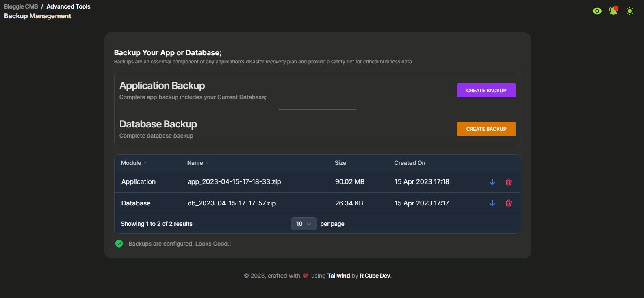The height and width of the screenshot is (298, 644).
Task: Download the Application backup zip
Action: tap(492, 182)
